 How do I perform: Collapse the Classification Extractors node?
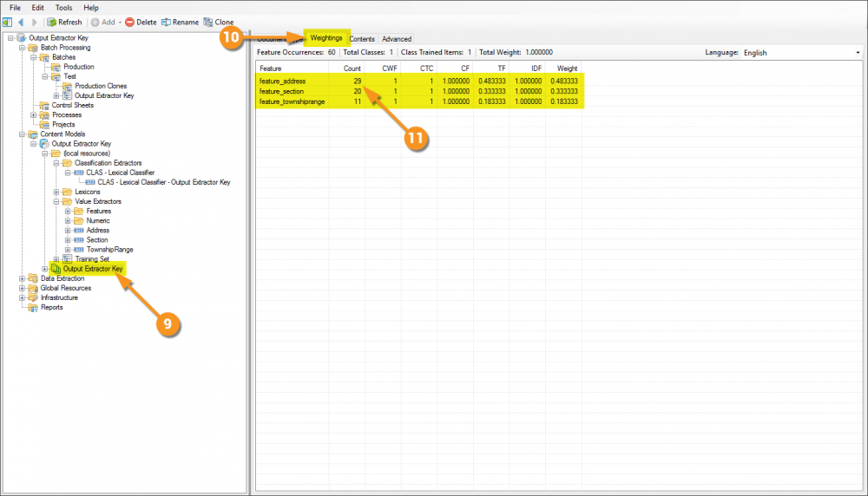56,163
